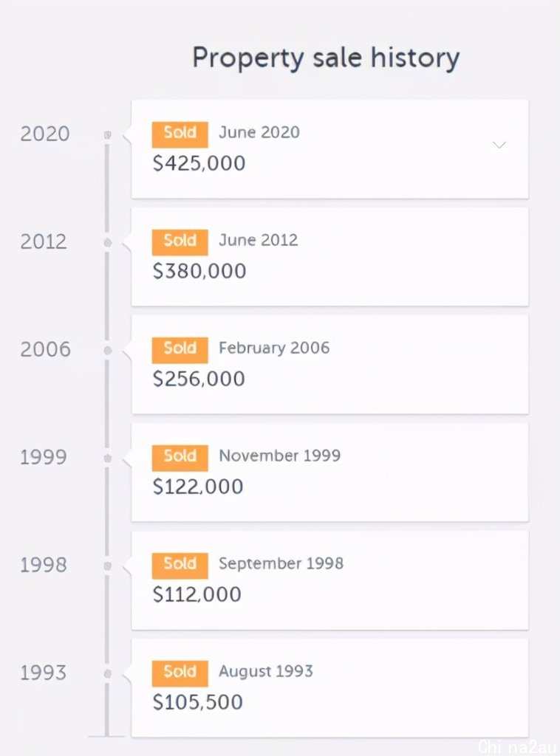Image resolution: width=560 pixels, height=756 pixels.
Task: Select the Sold tag for February 2006
Action: (x=180, y=350)
